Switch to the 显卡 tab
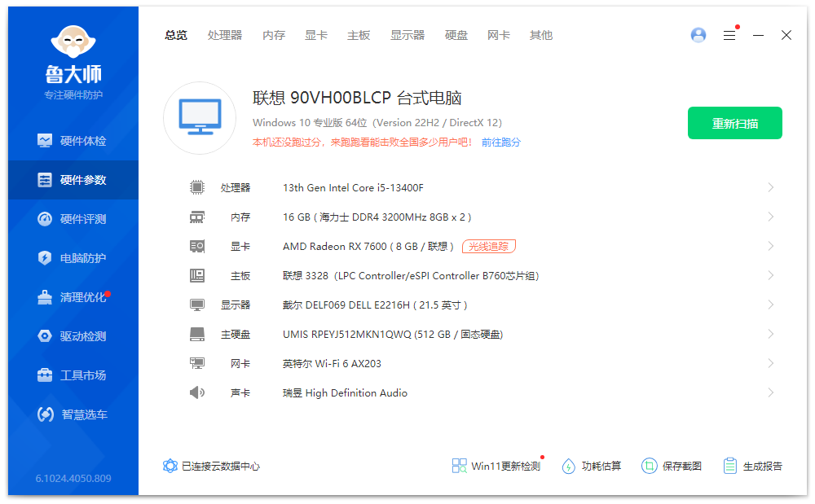This screenshot has height=504, width=815. [316, 35]
